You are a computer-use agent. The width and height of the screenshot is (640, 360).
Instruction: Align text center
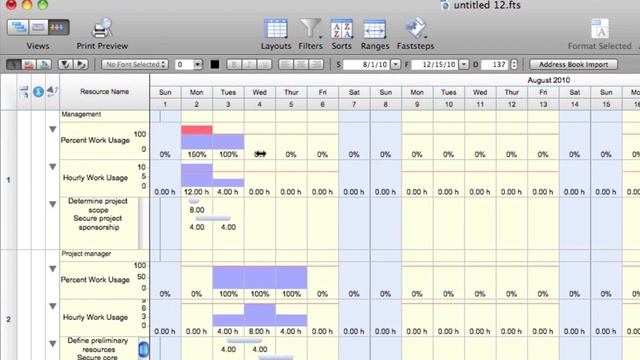301,64
